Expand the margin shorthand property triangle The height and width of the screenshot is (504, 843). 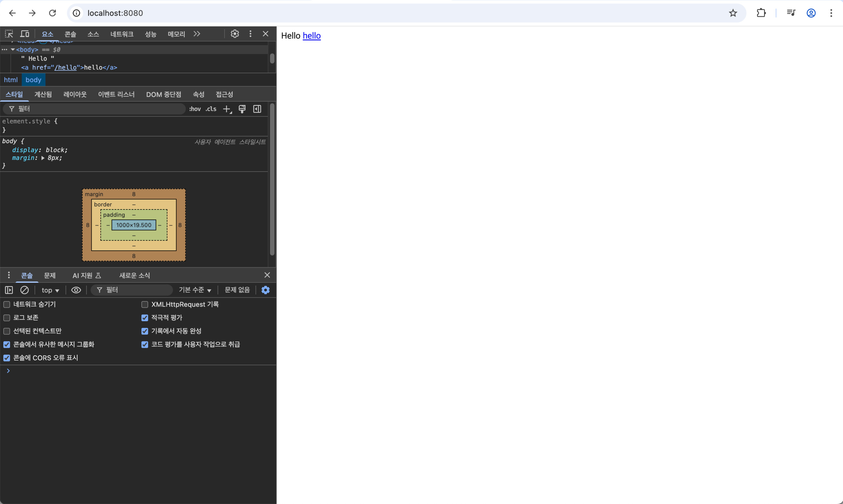[43, 158]
